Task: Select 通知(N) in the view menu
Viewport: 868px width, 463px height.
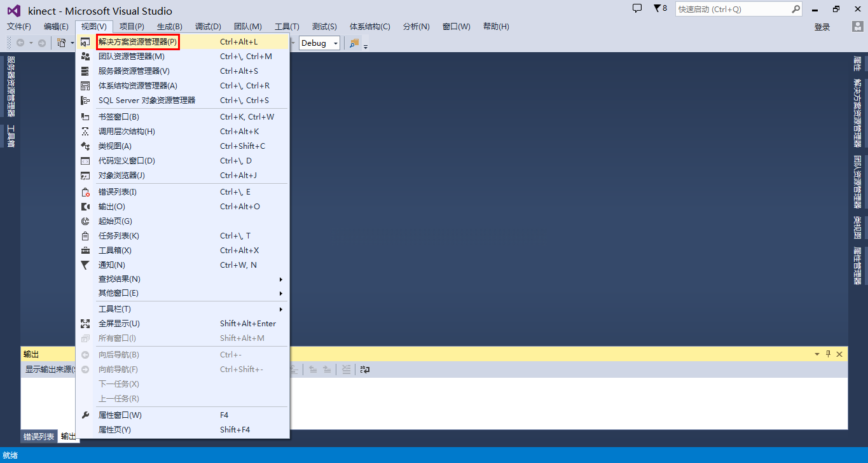Action: pyautogui.click(x=183, y=265)
